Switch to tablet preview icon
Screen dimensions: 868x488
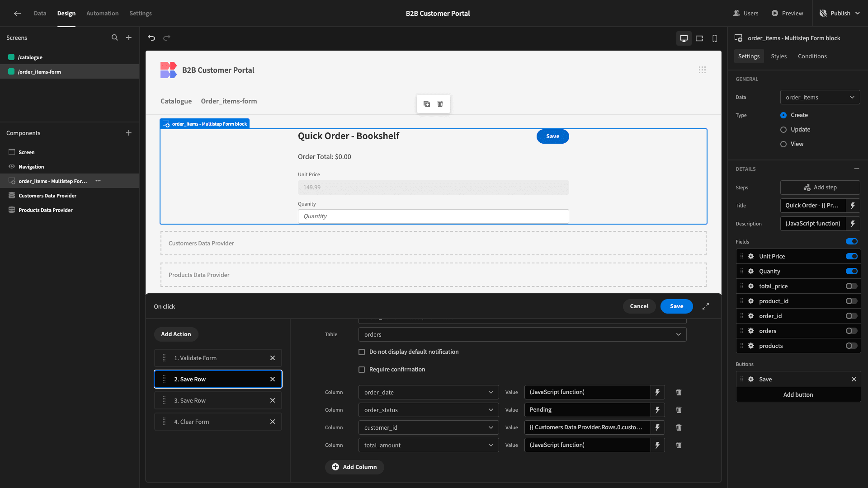point(699,38)
